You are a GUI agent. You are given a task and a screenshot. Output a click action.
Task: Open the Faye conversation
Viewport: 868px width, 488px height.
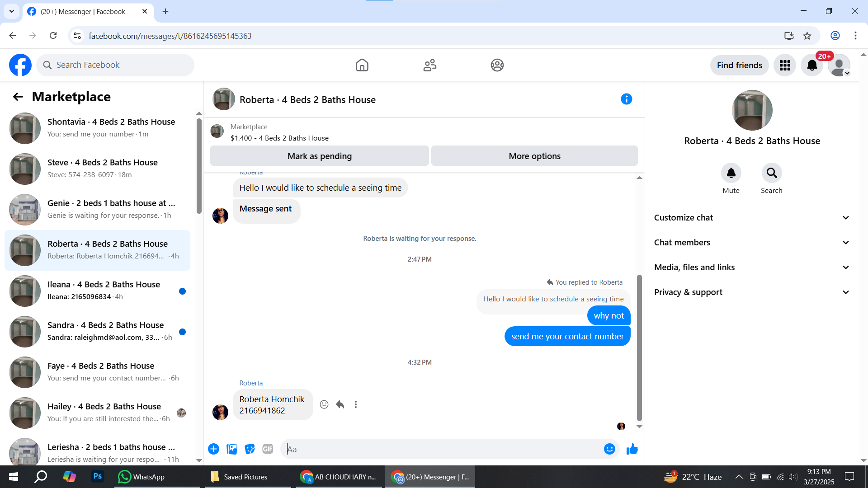[x=97, y=372]
